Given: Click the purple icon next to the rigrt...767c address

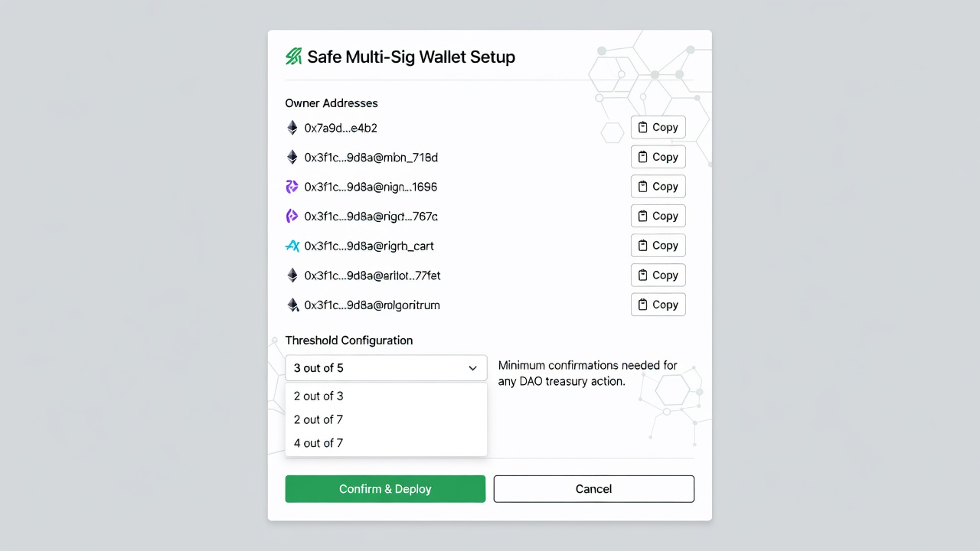Looking at the screenshot, I should 292,217.
